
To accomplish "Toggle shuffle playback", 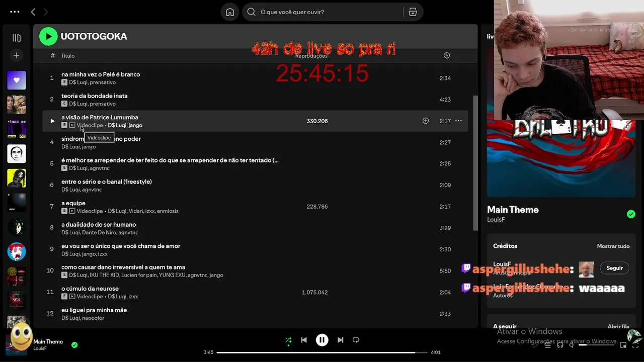I will coord(288,340).
